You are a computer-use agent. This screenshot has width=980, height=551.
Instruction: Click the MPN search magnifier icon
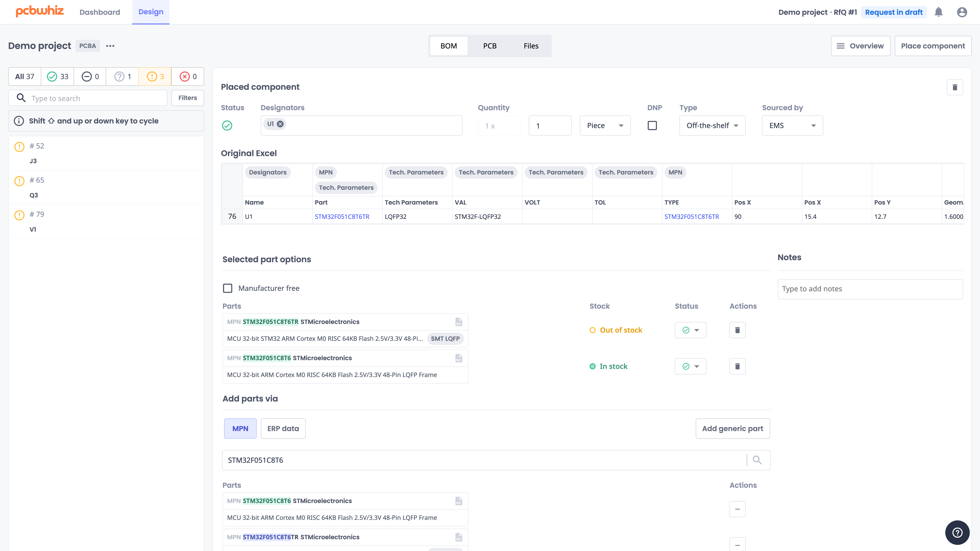757,460
